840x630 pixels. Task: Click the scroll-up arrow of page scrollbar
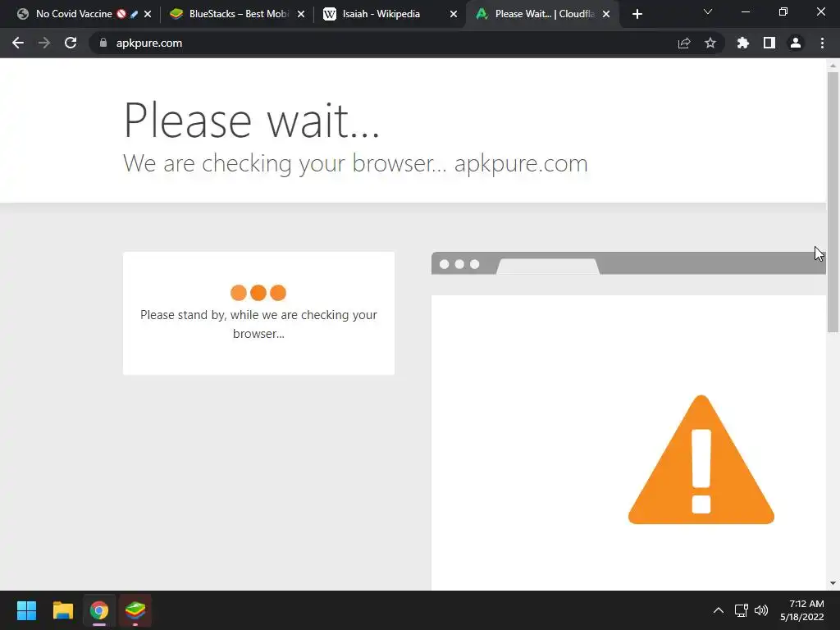pyautogui.click(x=833, y=66)
